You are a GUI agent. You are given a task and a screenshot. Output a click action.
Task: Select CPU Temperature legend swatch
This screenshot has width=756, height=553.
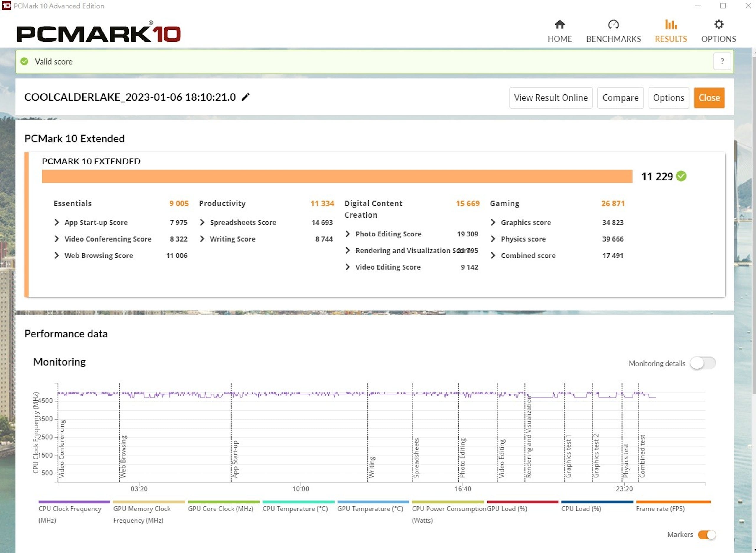point(298,502)
